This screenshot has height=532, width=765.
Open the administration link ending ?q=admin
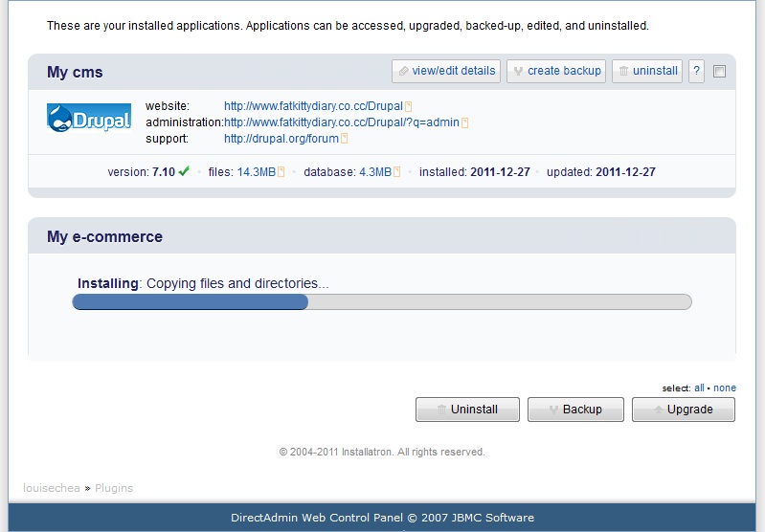(x=342, y=122)
